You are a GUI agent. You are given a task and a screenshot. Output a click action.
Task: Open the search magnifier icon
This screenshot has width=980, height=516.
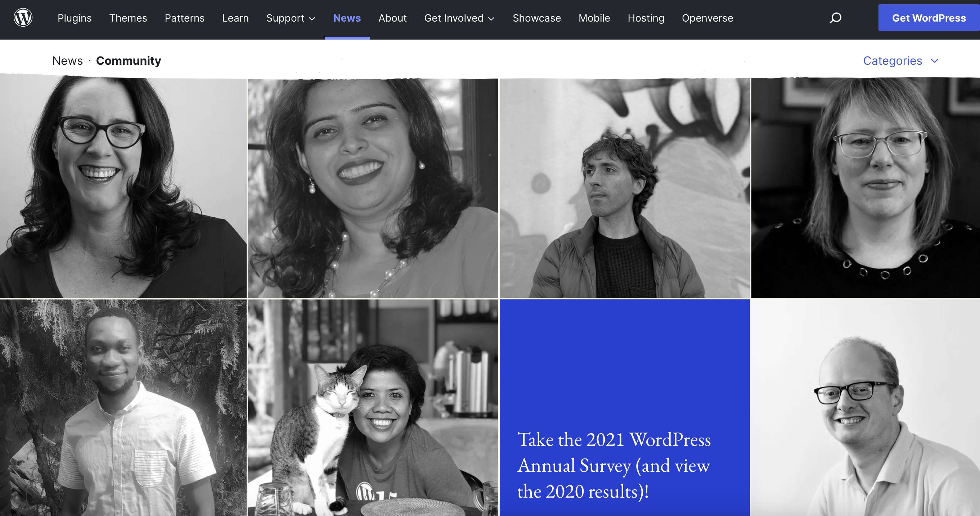tap(835, 18)
